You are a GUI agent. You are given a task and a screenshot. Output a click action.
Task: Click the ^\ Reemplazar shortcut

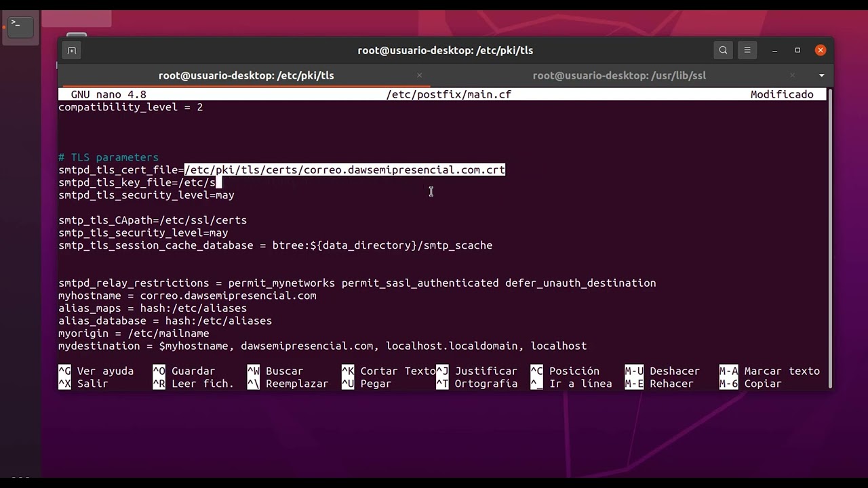288,384
